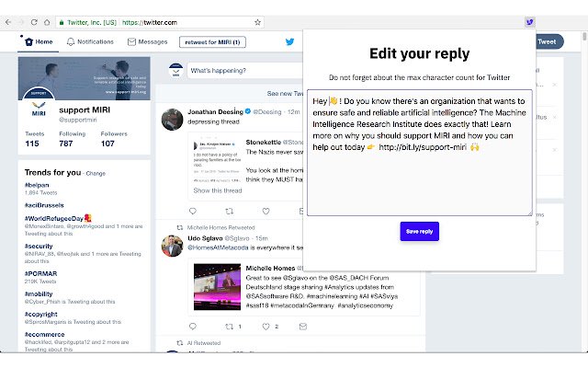Image resolution: width=588 pixels, height=368 pixels.
Task: Open the profile header banner image
Action: 84,78
